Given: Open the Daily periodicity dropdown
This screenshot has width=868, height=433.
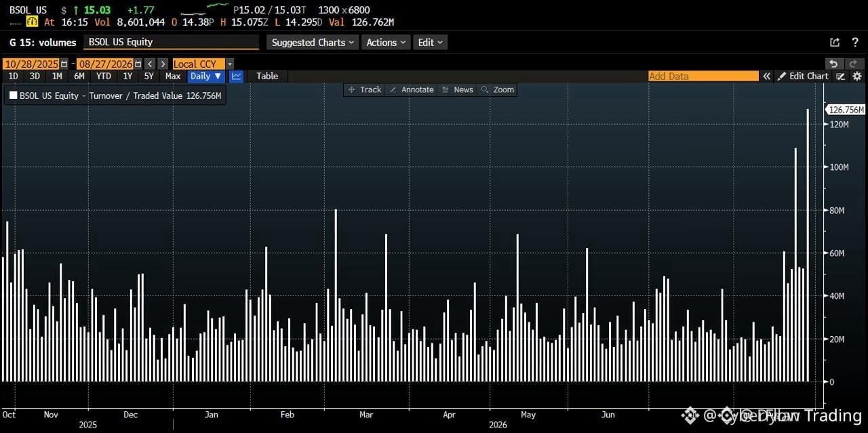Looking at the screenshot, I should click(206, 76).
